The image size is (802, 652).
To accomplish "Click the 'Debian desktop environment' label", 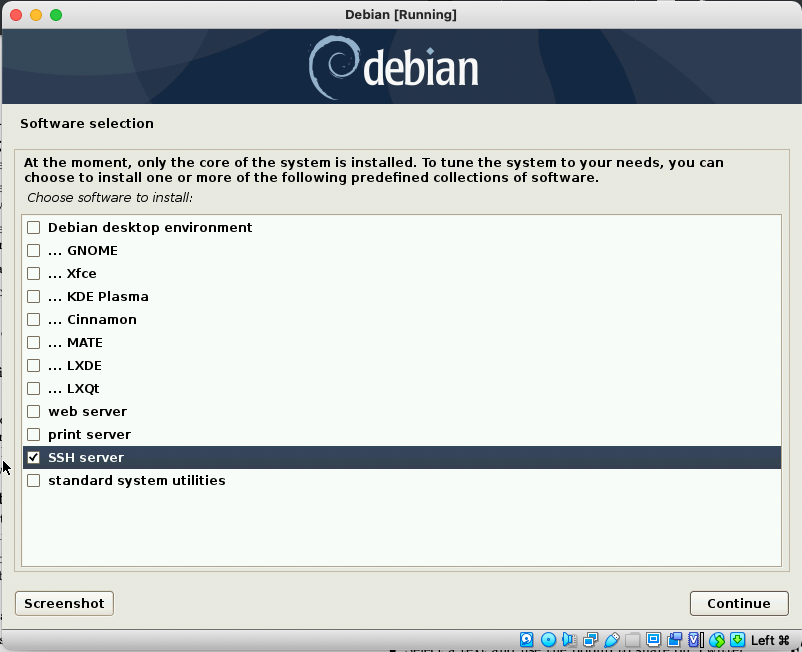I will tap(150, 227).
